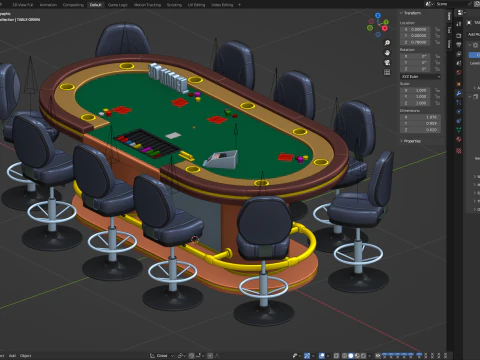Collapse the Transform panel
This screenshot has width=480, height=360.
(401, 13)
